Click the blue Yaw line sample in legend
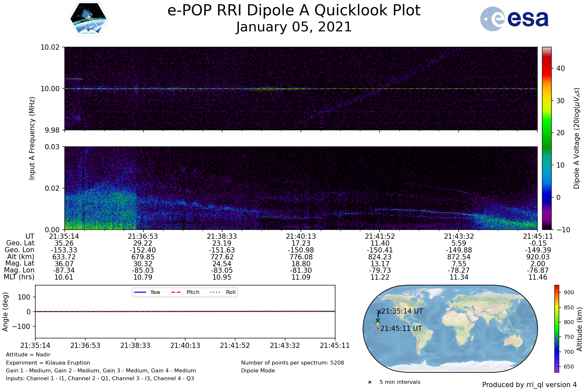 [140, 292]
